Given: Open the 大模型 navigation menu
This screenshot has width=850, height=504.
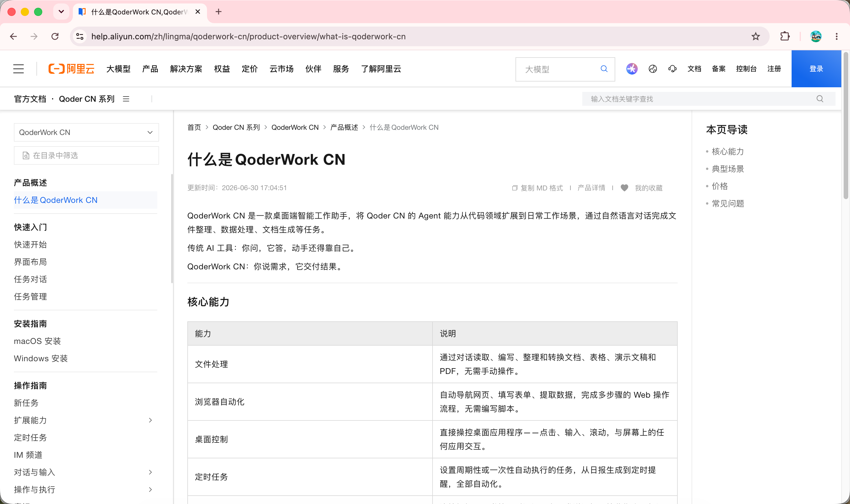Looking at the screenshot, I should (118, 69).
